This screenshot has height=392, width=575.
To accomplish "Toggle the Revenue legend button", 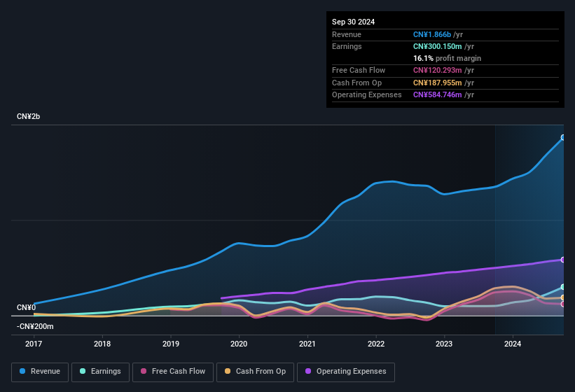I will (40, 372).
